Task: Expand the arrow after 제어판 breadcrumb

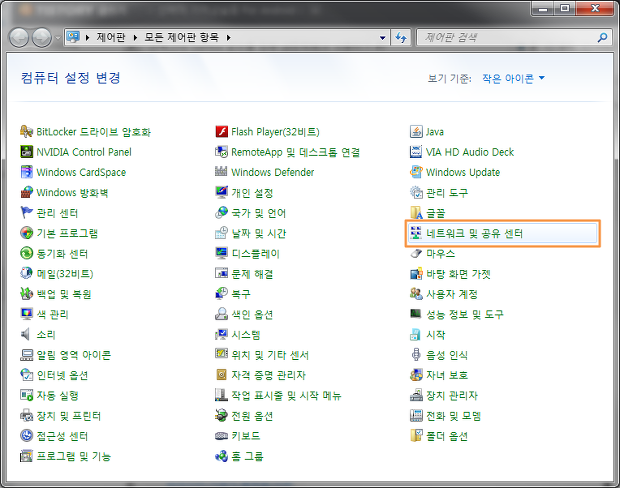Action: point(135,38)
